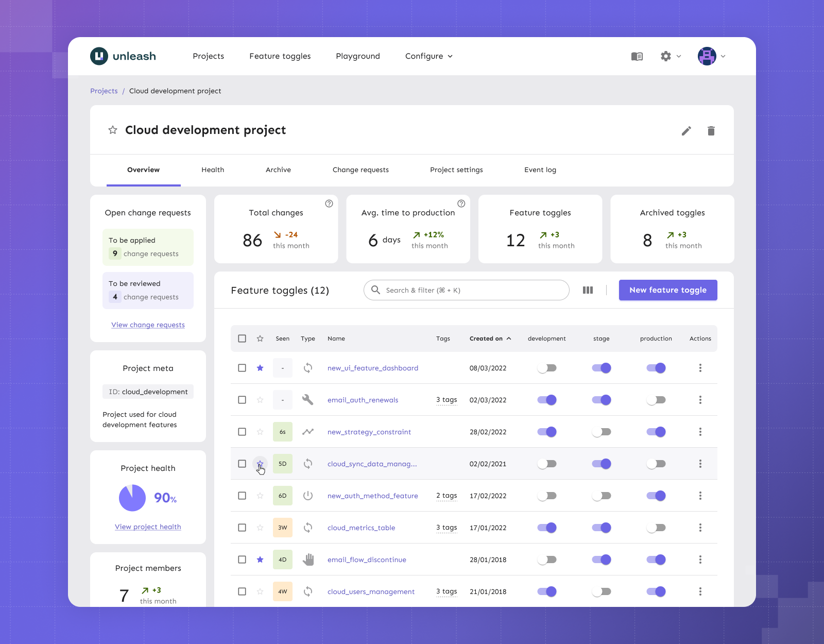Click the column layout icon beside search
The image size is (824, 644).
(x=588, y=290)
